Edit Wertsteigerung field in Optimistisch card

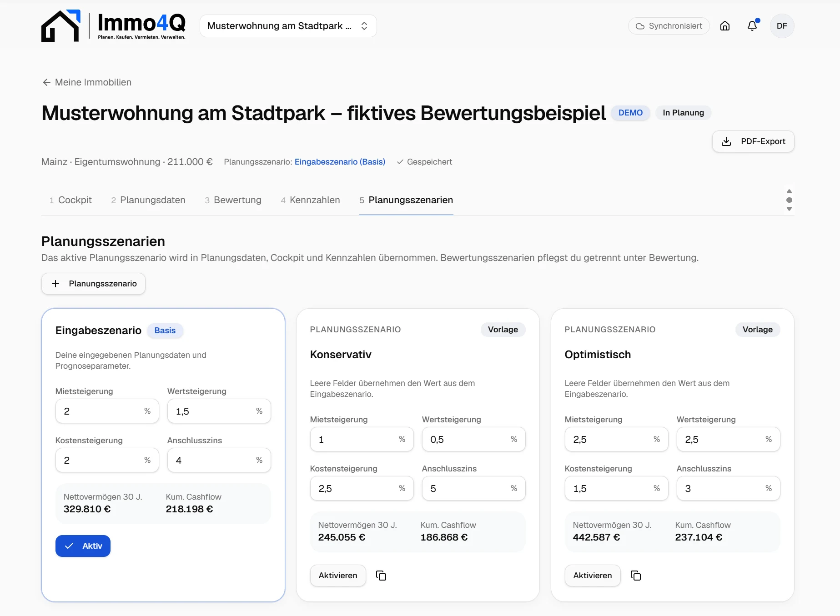point(729,439)
